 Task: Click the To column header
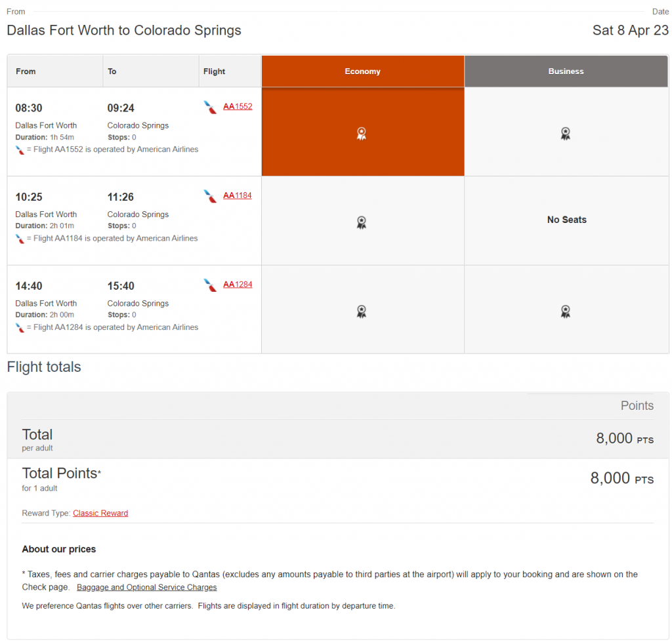point(112,71)
